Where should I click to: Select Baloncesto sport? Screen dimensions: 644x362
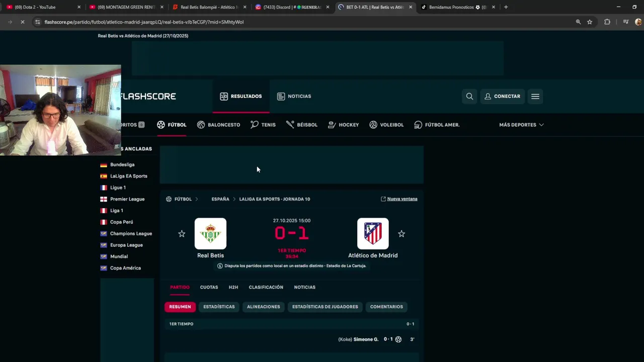[218, 125]
